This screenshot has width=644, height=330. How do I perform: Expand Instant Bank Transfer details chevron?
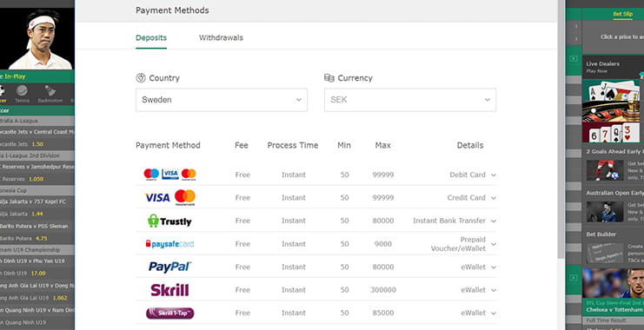coord(494,221)
